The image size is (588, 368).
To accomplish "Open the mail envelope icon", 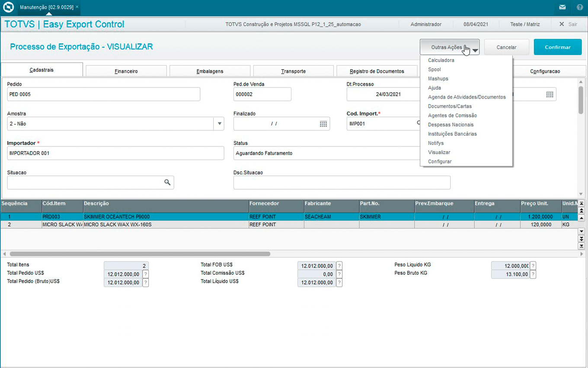I will coord(562,7).
